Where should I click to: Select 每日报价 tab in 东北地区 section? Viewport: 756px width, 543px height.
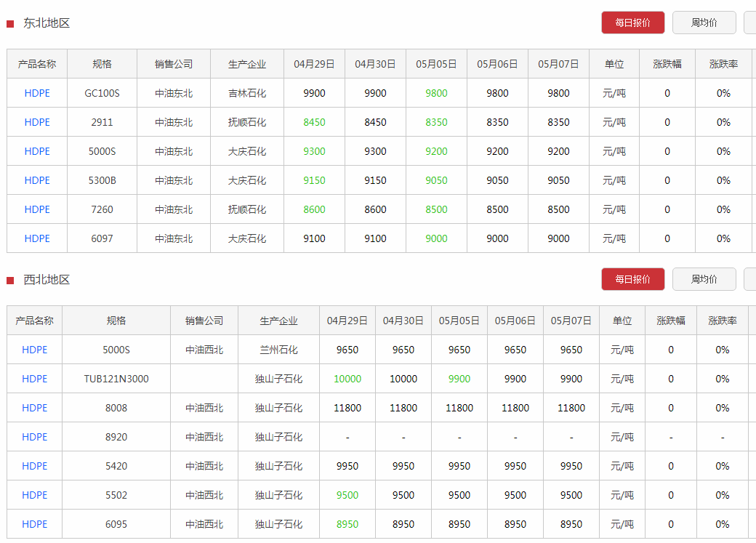coord(632,23)
